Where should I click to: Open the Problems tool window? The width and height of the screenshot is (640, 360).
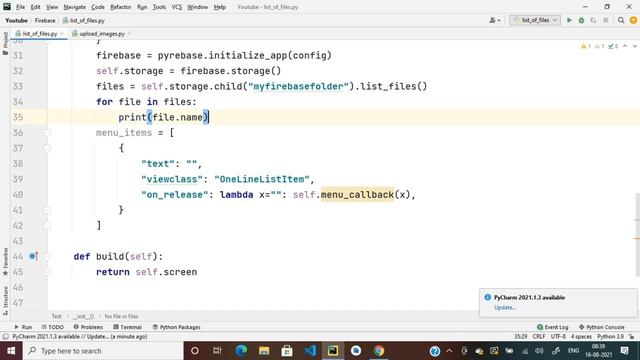tap(88, 327)
